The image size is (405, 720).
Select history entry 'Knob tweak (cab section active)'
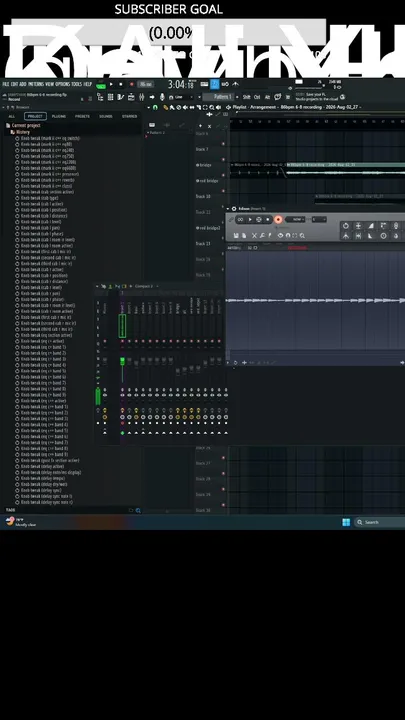(44, 192)
